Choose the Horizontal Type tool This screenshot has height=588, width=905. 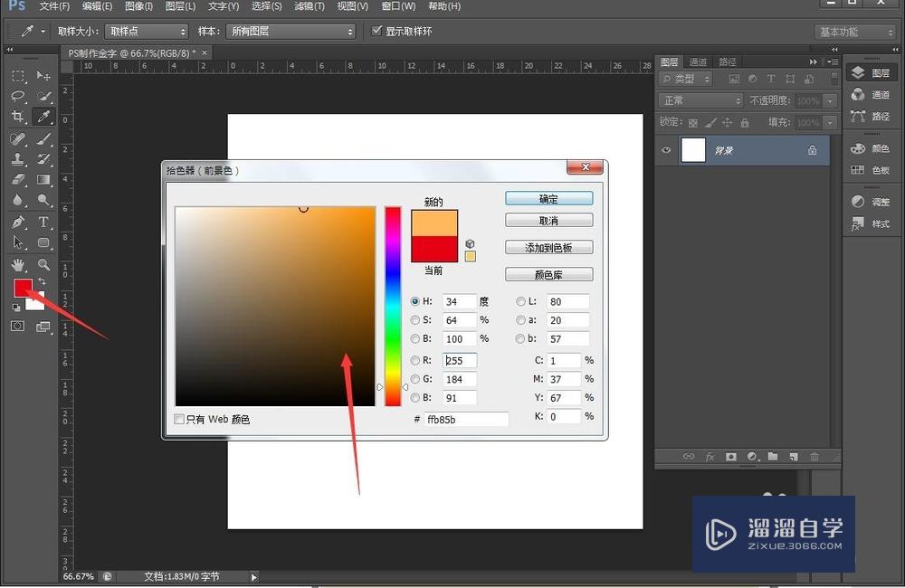coord(43,223)
